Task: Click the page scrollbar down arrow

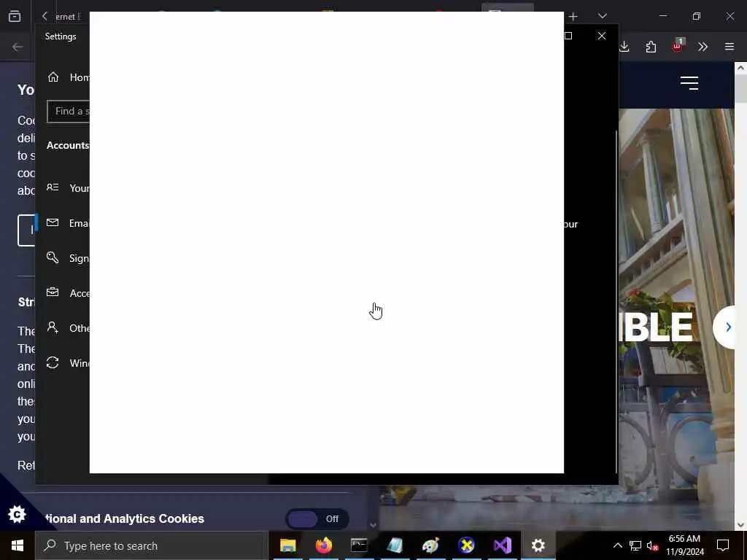Action: tap(740, 525)
